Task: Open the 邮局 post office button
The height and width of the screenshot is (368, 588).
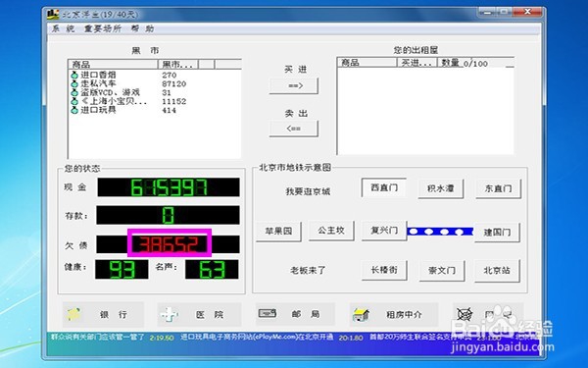Action: point(295,314)
